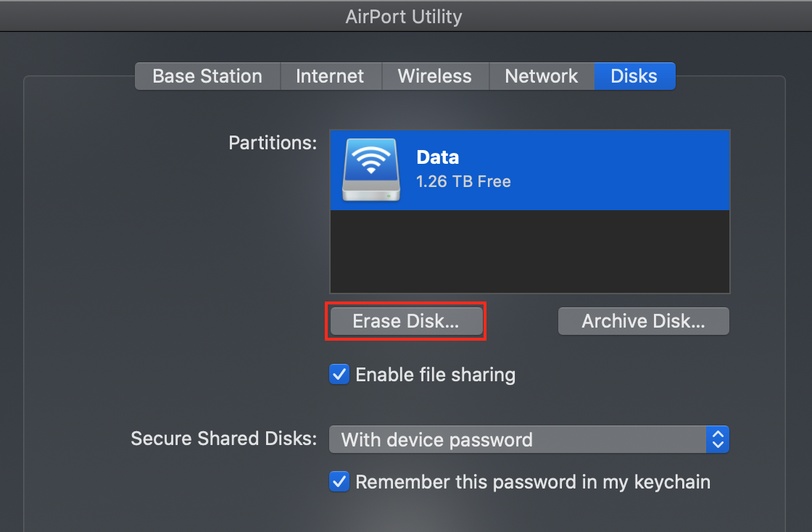Disable the Enable file sharing checkbox

(x=339, y=375)
